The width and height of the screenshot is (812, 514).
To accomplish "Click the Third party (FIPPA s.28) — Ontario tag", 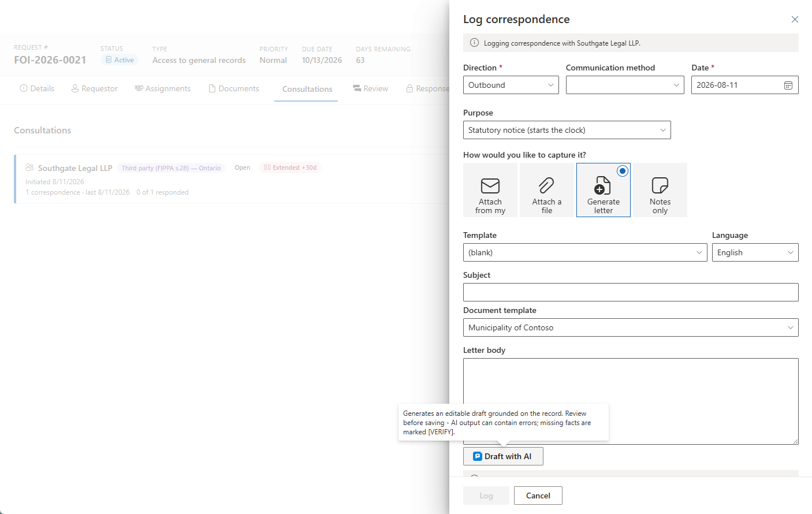I will (171, 168).
